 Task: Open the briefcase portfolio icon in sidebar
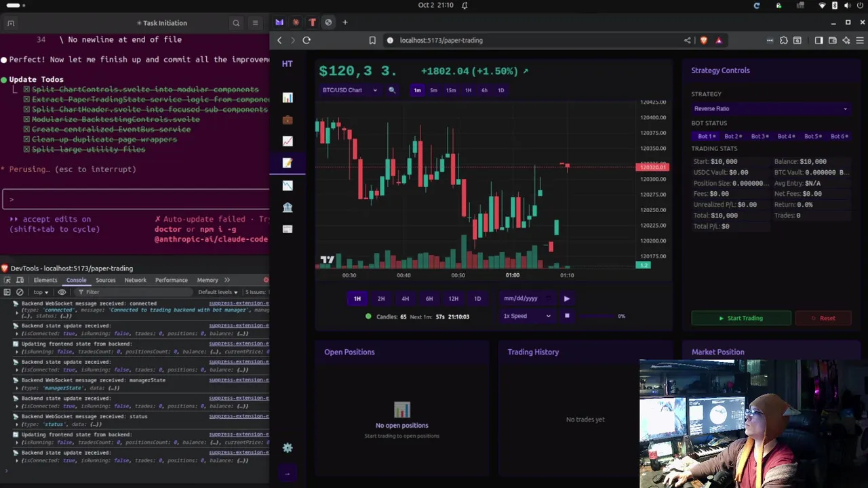288,120
